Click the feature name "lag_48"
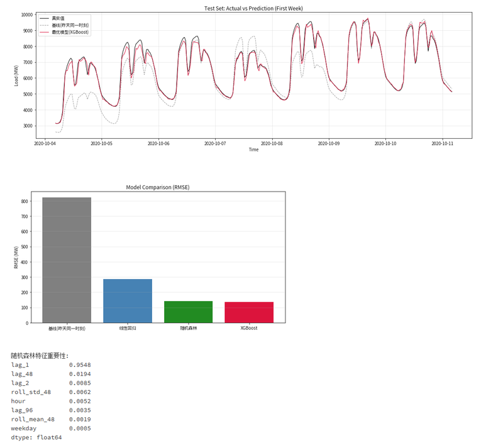 [x=22, y=374]
